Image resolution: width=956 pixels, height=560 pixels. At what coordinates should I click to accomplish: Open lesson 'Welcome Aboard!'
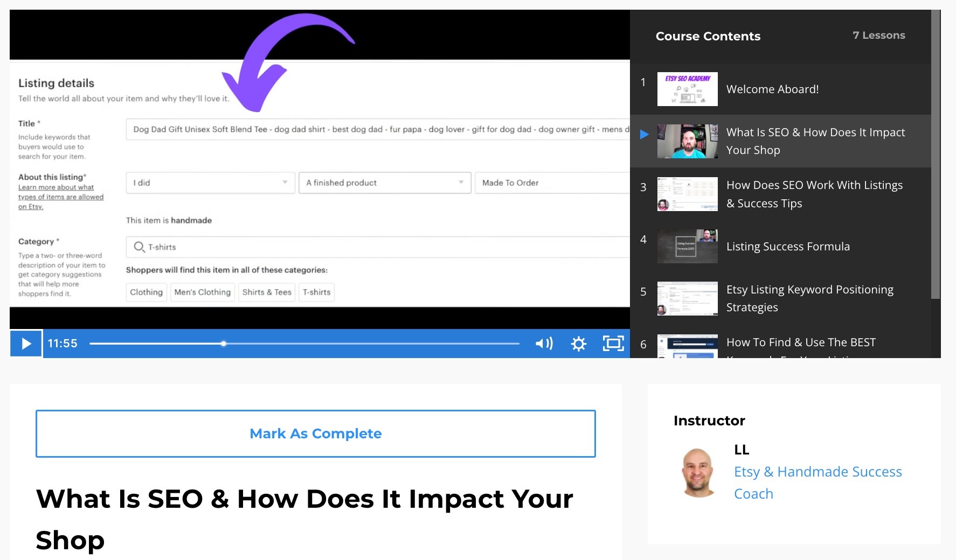780,89
